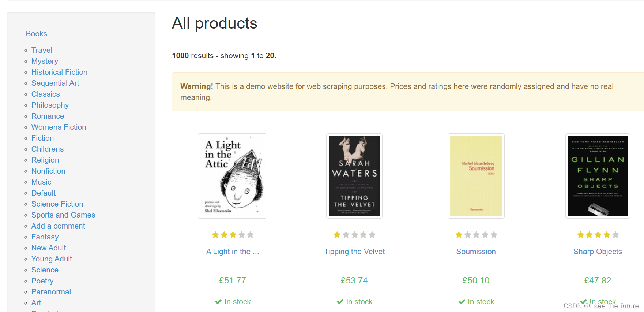
Task: Open the Travel category
Action: (x=42, y=50)
